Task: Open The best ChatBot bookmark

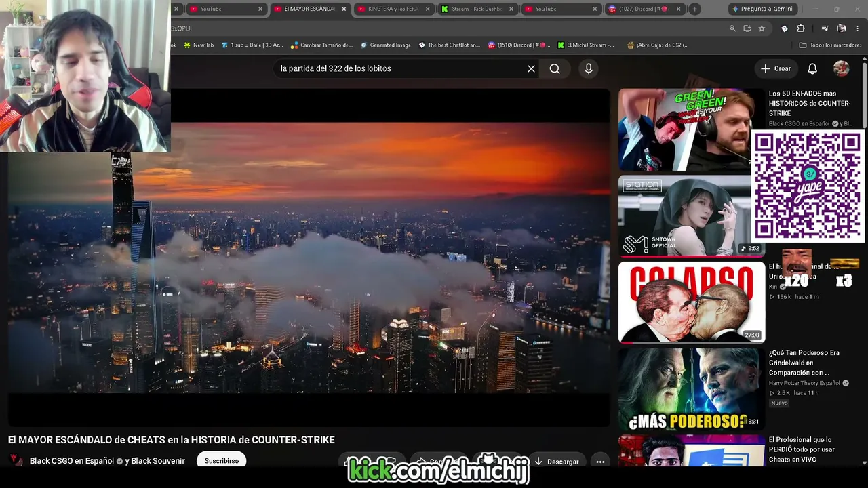Action: point(449,45)
